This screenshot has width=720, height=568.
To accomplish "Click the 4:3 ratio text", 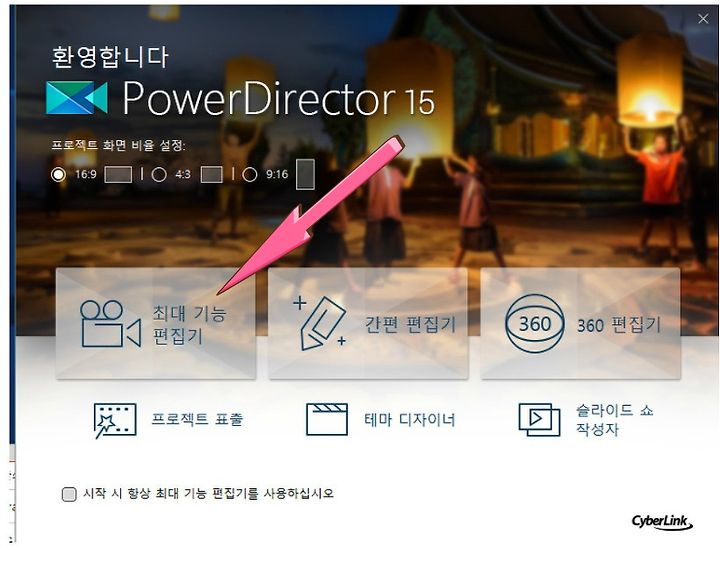I will pyautogui.click(x=183, y=174).
